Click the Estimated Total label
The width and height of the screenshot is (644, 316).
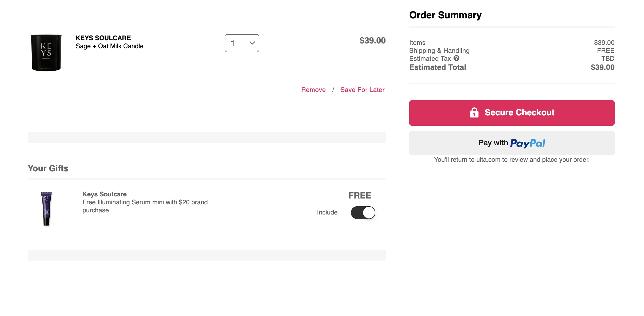(x=438, y=67)
